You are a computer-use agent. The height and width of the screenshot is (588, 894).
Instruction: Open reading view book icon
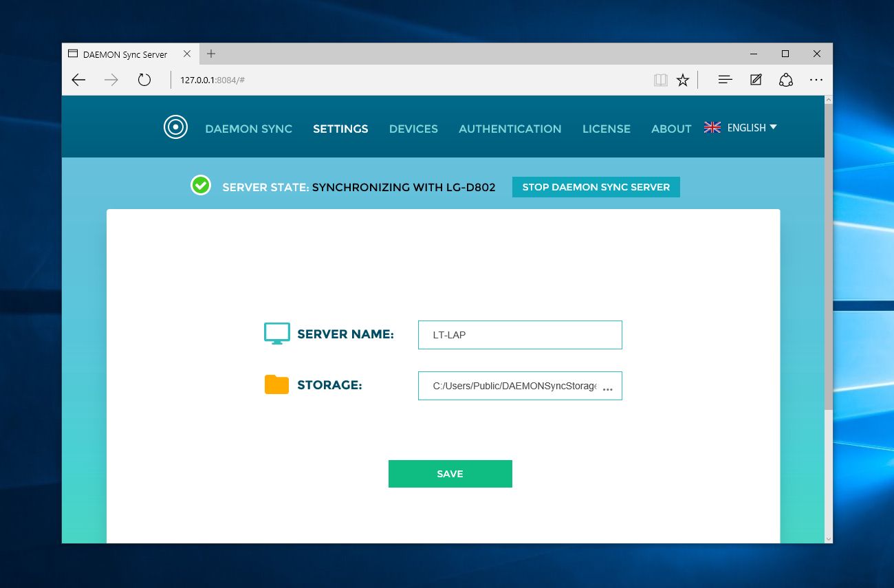pos(661,80)
